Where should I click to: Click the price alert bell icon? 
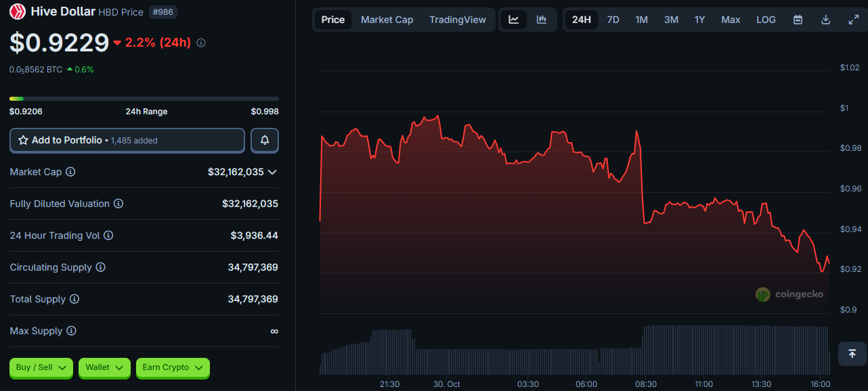(x=265, y=140)
